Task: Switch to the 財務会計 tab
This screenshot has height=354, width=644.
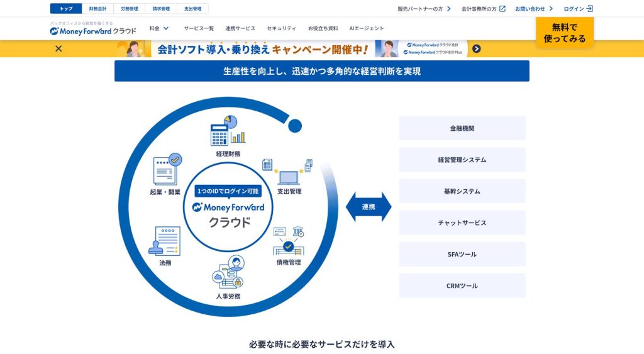Action: (x=97, y=9)
